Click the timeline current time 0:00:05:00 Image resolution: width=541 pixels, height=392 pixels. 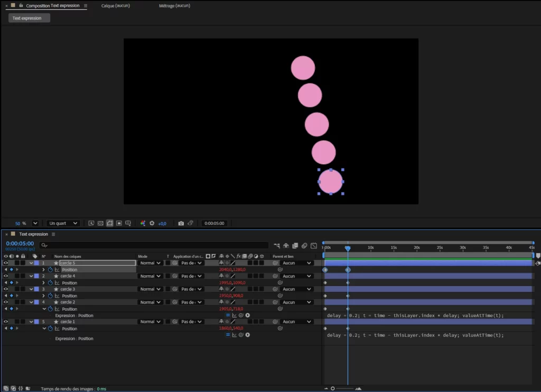click(20, 243)
